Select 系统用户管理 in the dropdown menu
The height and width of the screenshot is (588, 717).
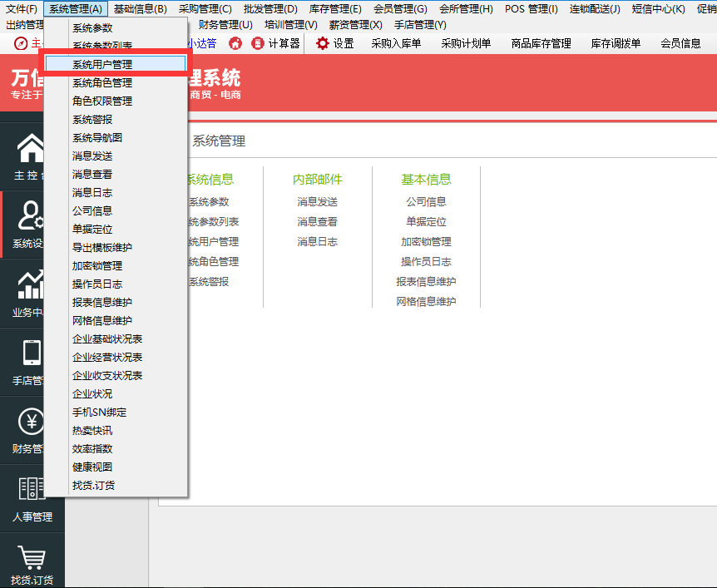(116, 64)
